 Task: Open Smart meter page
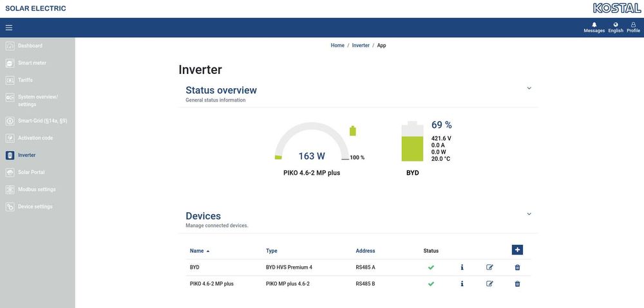coord(32,63)
